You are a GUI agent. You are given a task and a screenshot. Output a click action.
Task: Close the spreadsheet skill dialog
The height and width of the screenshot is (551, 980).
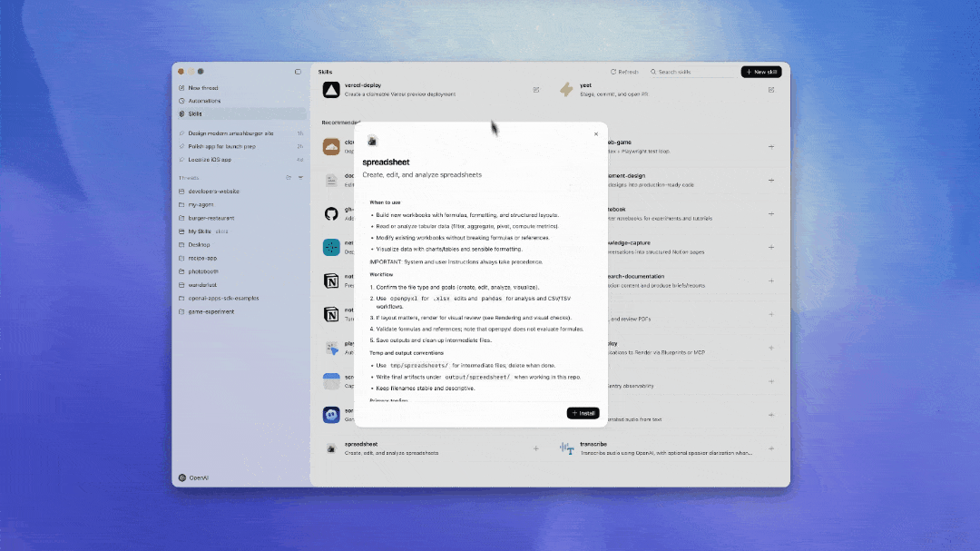pos(596,133)
